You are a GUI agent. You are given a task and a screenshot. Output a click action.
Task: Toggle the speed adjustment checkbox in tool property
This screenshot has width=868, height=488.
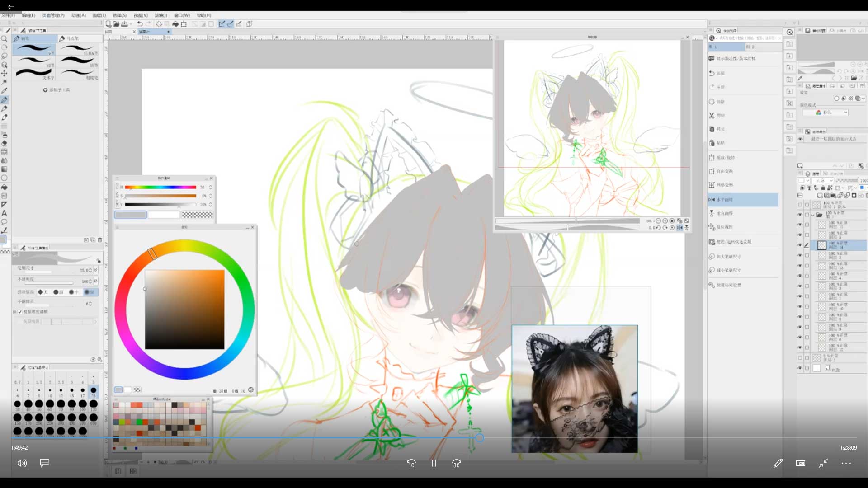pos(20,312)
